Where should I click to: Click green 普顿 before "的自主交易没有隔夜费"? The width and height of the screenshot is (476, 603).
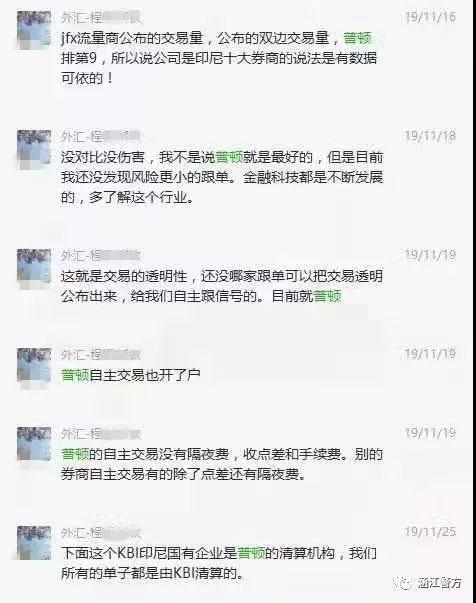pos(75,454)
